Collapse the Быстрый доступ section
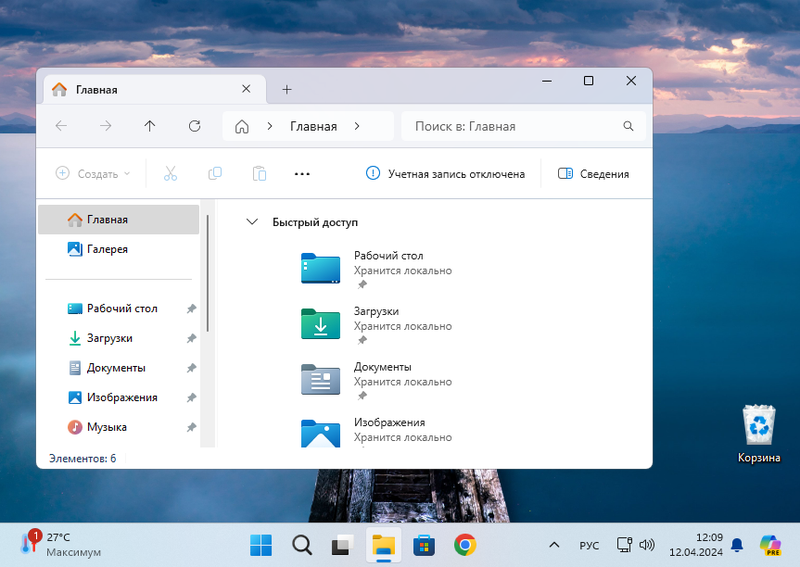800x567 pixels. click(252, 221)
